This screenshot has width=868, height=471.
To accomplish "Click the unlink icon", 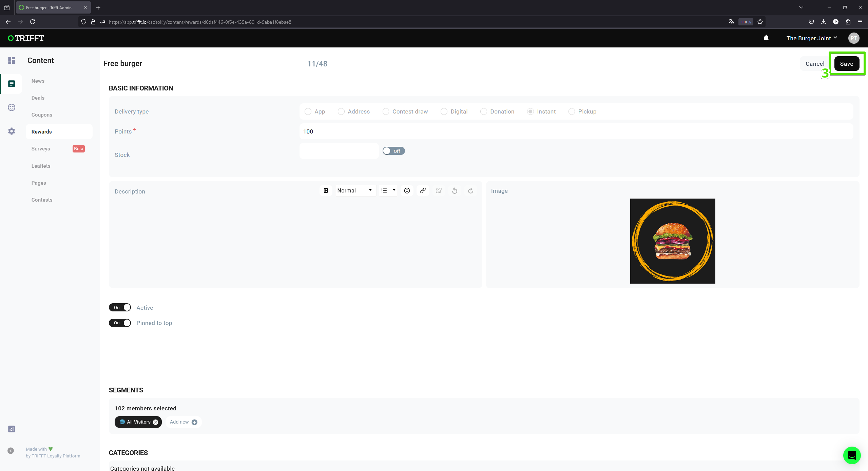I will [439, 190].
